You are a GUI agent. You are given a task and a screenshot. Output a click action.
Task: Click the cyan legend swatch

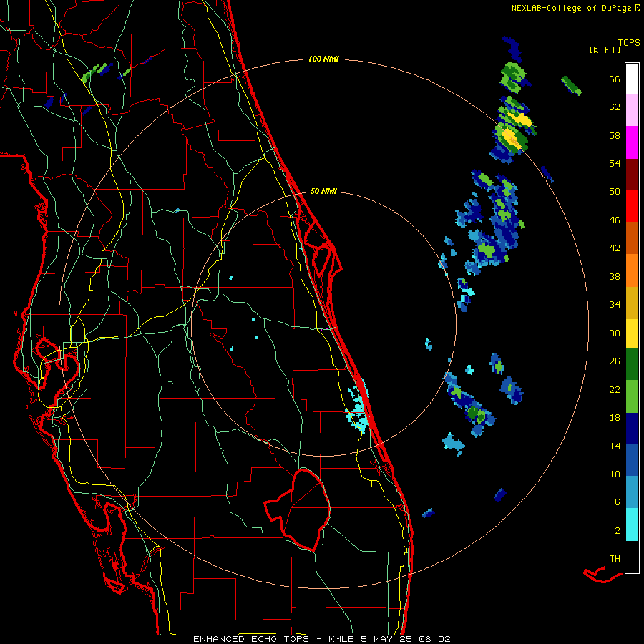point(632,525)
